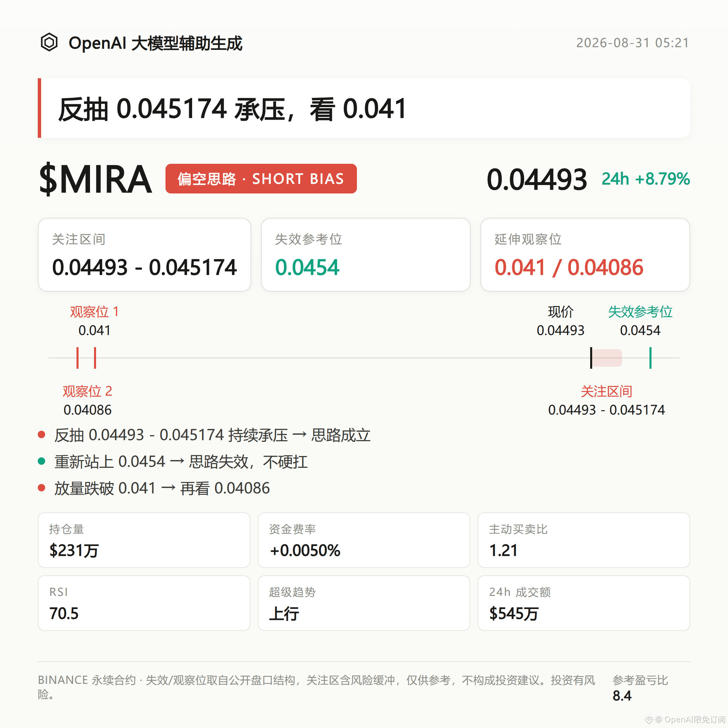Click the red "偏空思路 · SHORT BIAS" badge
The width and height of the screenshot is (728, 728).
point(261,179)
